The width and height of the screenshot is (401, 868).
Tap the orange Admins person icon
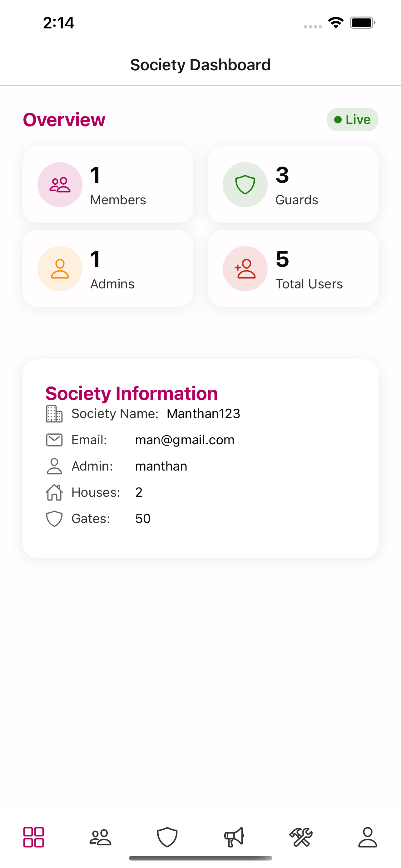click(x=60, y=268)
